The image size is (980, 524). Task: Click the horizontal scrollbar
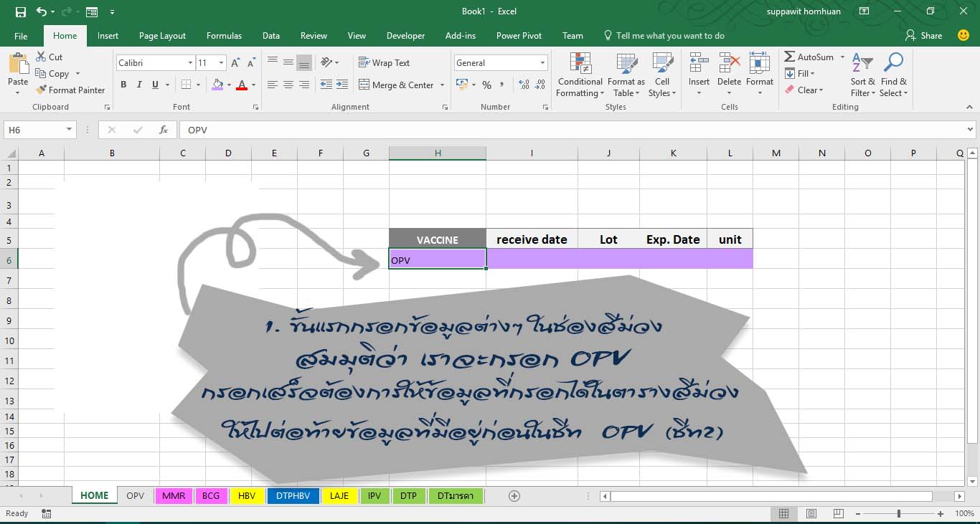coord(771,496)
